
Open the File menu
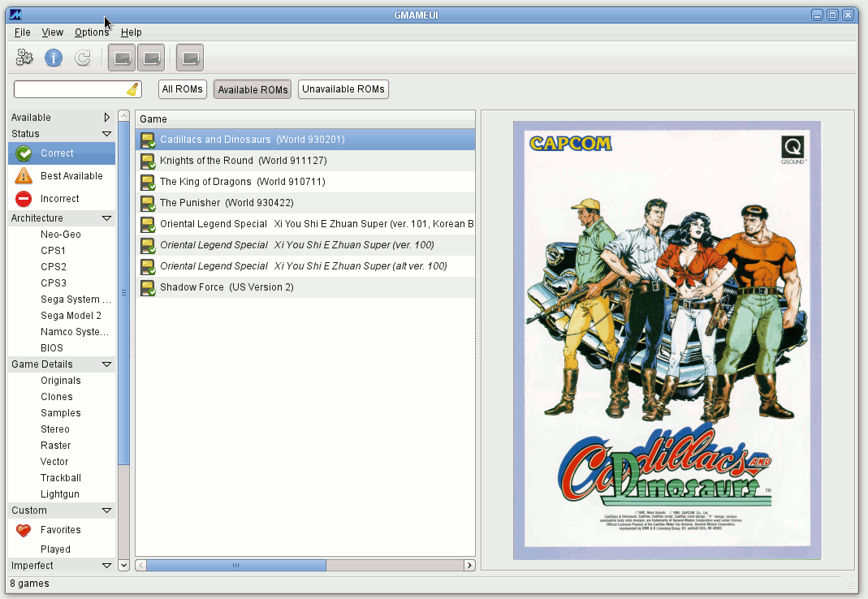pos(22,32)
